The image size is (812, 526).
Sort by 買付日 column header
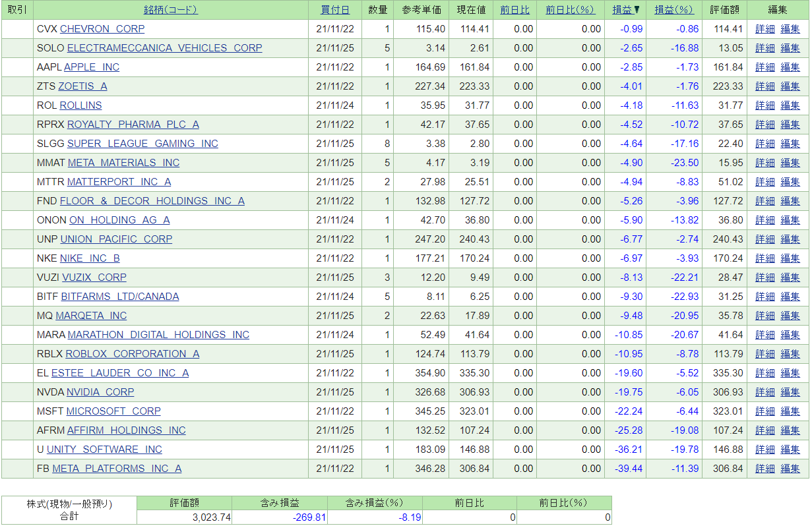[x=335, y=10]
